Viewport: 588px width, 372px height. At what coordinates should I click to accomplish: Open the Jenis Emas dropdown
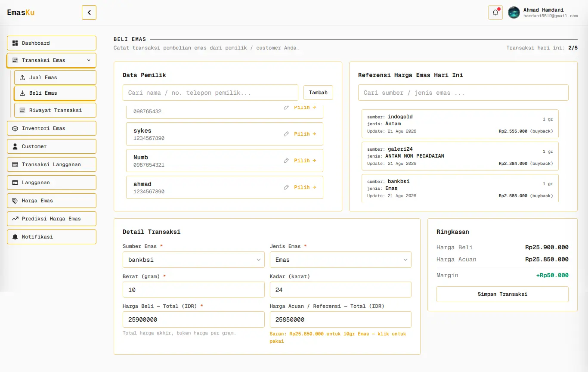click(340, 260)
